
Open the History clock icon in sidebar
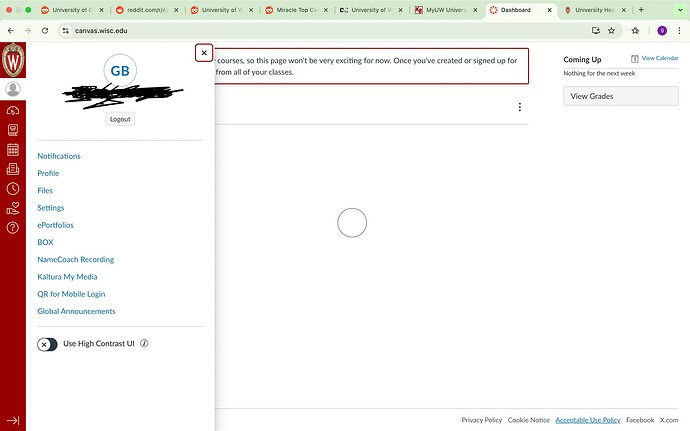[x=13, y=189]
